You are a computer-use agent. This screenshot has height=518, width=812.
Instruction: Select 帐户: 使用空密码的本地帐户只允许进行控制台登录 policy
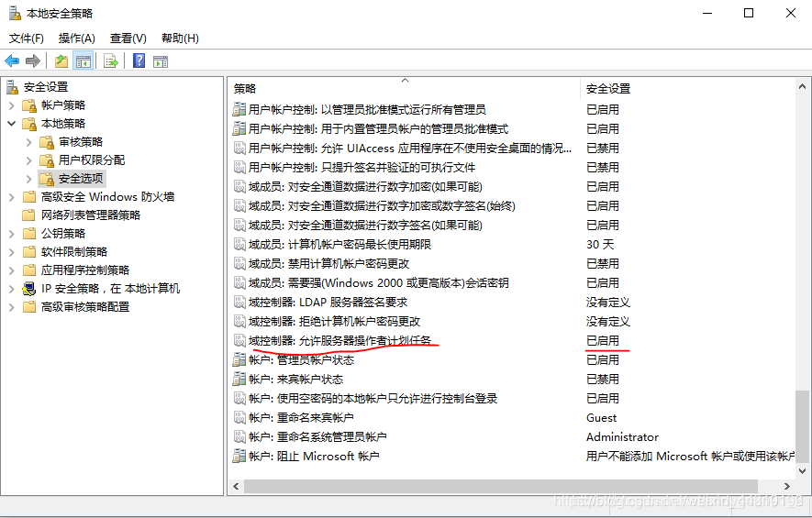(x=373, y=399)
